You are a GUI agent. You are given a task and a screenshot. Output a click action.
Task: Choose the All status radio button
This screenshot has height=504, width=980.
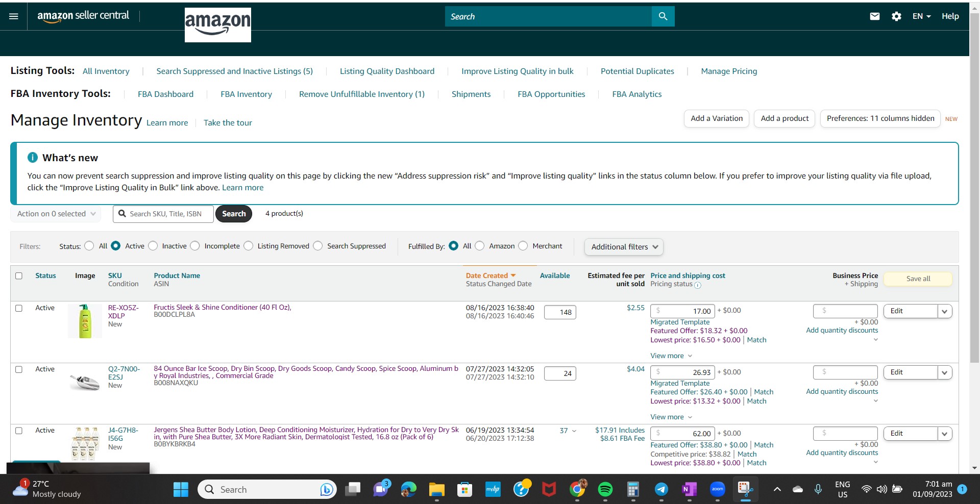point(89,246)
